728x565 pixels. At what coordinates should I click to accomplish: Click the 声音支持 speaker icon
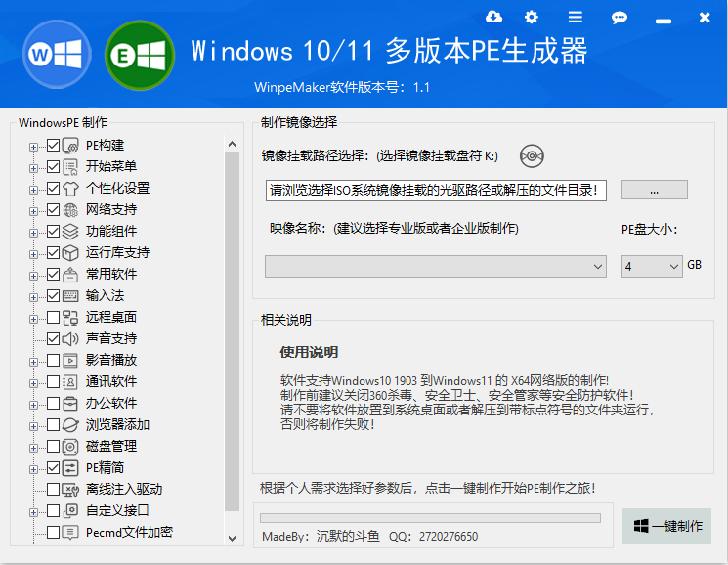point(70,339)
